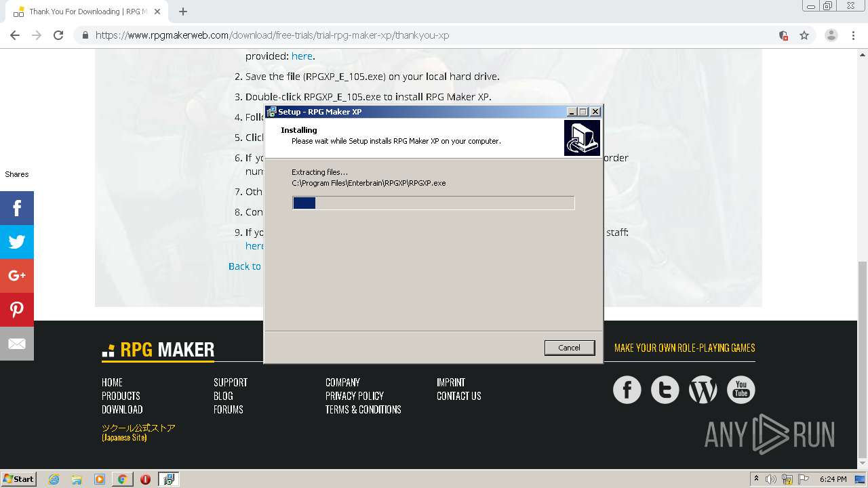
Task: Switch to Chrome taskbar button
Action: pos(122,479)
